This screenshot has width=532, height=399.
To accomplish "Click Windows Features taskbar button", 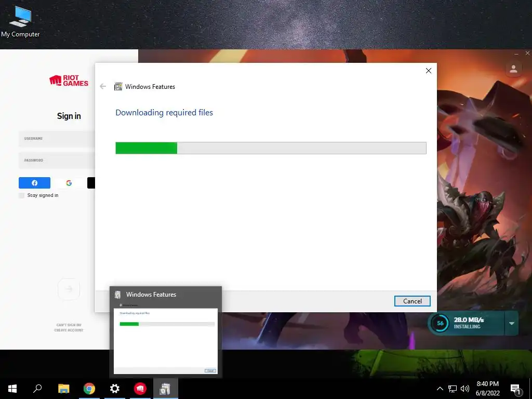I will 166,389.
